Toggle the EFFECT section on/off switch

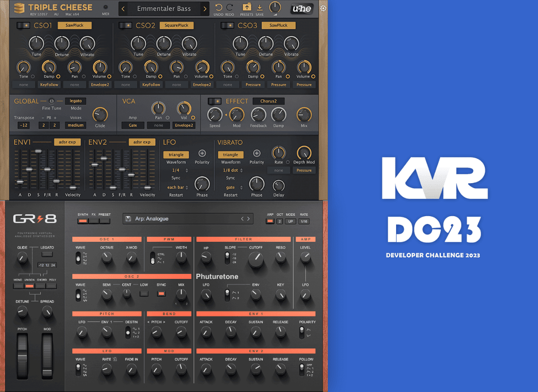214,101
